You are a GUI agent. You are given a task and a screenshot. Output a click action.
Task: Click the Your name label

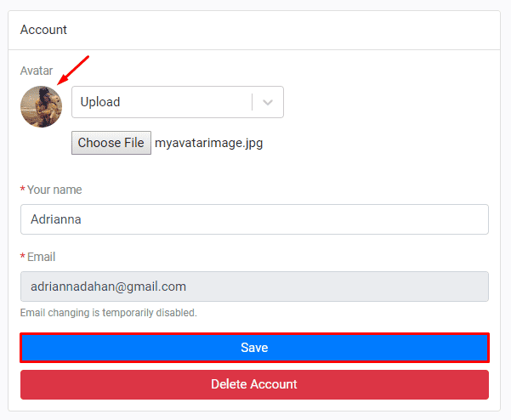coord(54,190)
